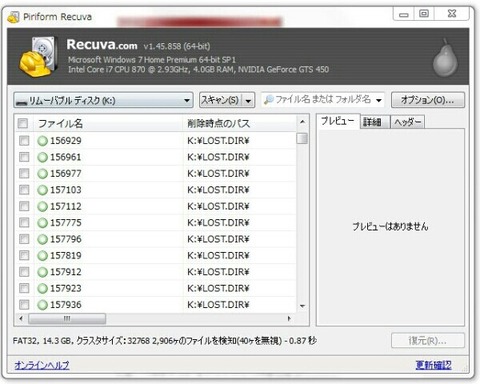This screenshot has height=384, width=480.
Task: Click the vertical scrollbar thumb in file list
Action: pos(302,138)
